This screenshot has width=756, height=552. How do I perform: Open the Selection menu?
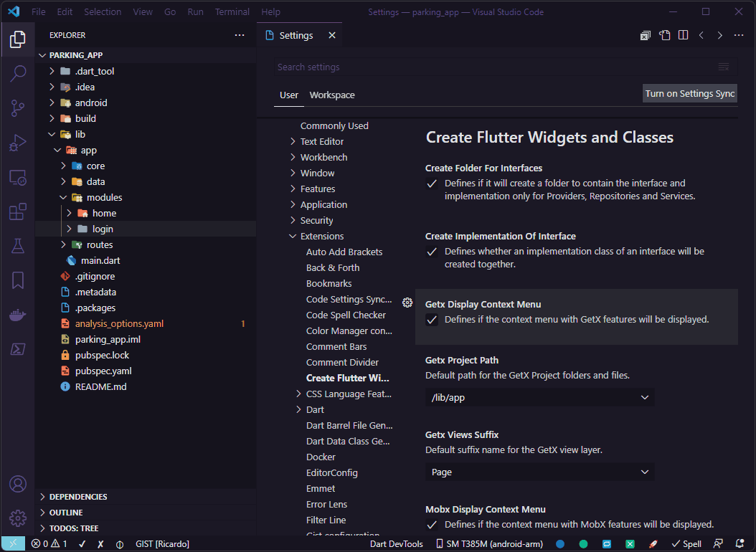103,11
